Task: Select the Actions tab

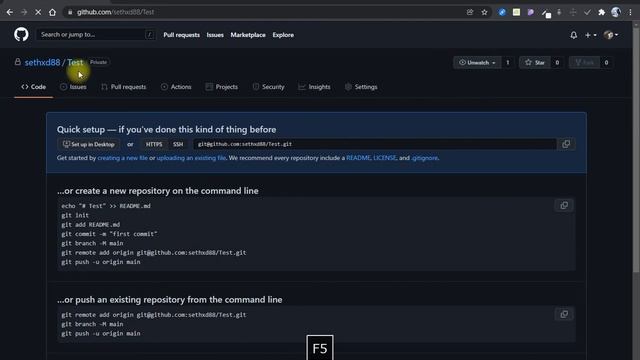Action: pyautogui.click(x=176, y=87)
